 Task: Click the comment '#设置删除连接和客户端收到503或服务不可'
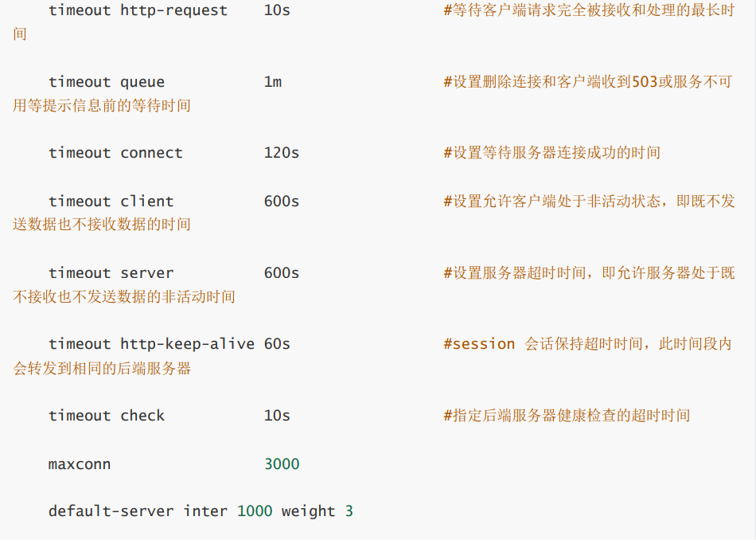(588, 82)
